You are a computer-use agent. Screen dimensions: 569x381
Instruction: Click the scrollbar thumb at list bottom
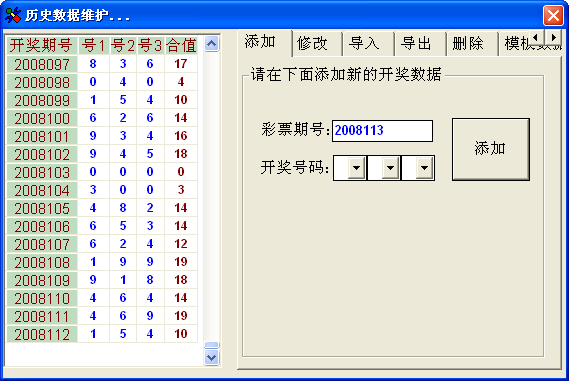click(x=212, y=345)
